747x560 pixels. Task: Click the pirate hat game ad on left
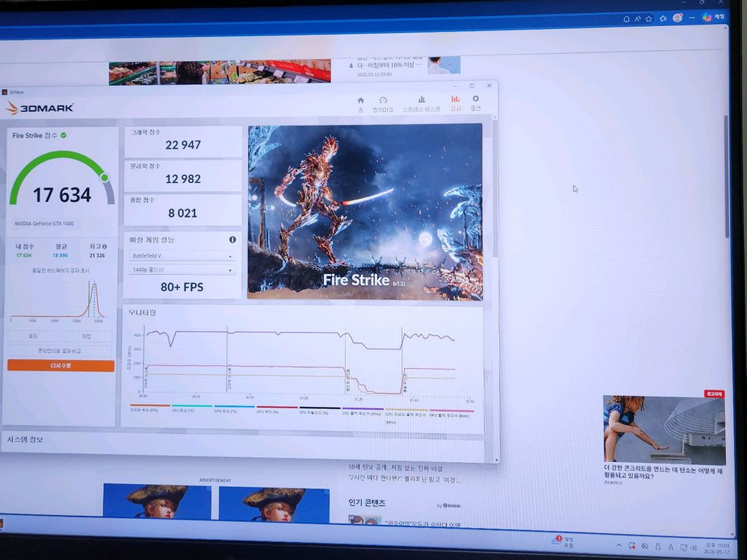click(157, 502)
